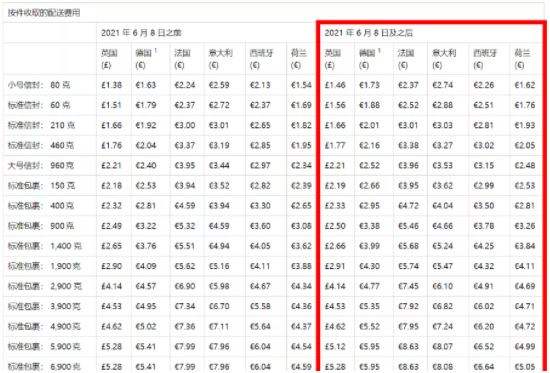Click the €2.59 Italy fee cell
Screen dimensions: 550x373
[220, 85]
